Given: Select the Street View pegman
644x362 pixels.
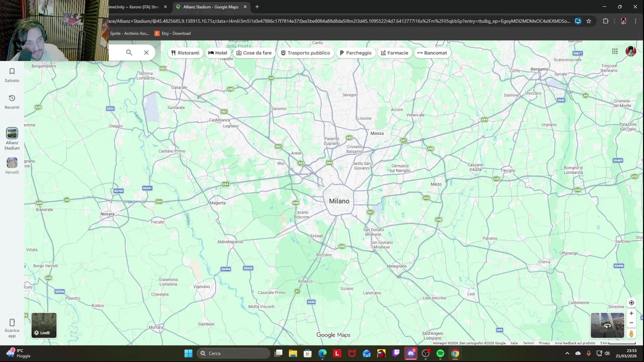Looking at the screenshot, I should pyautogui.click(x=631, y=334).
